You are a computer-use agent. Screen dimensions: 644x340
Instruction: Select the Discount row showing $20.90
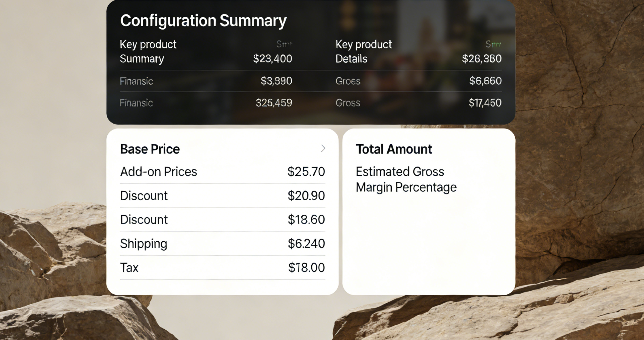(x=222, y=196)
